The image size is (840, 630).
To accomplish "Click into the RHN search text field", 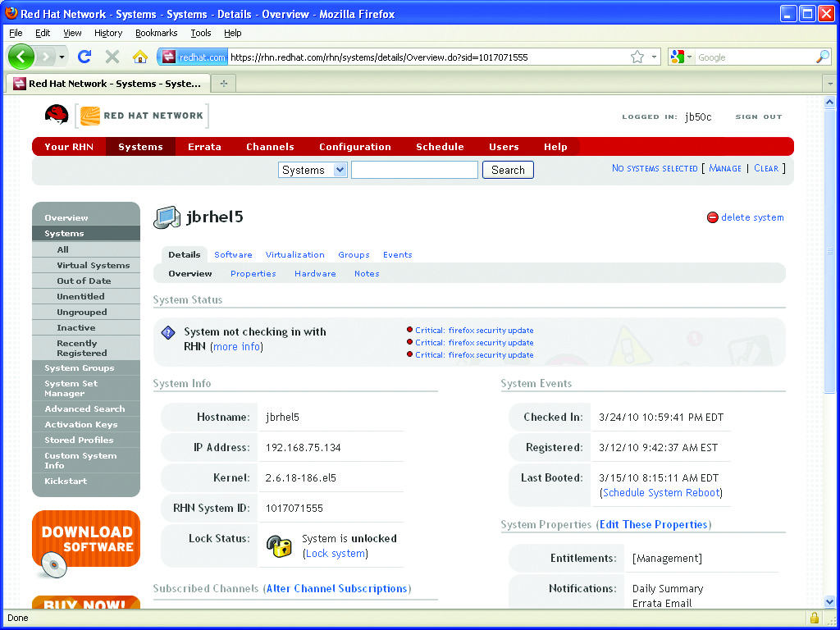I will (x=414, y=170).
